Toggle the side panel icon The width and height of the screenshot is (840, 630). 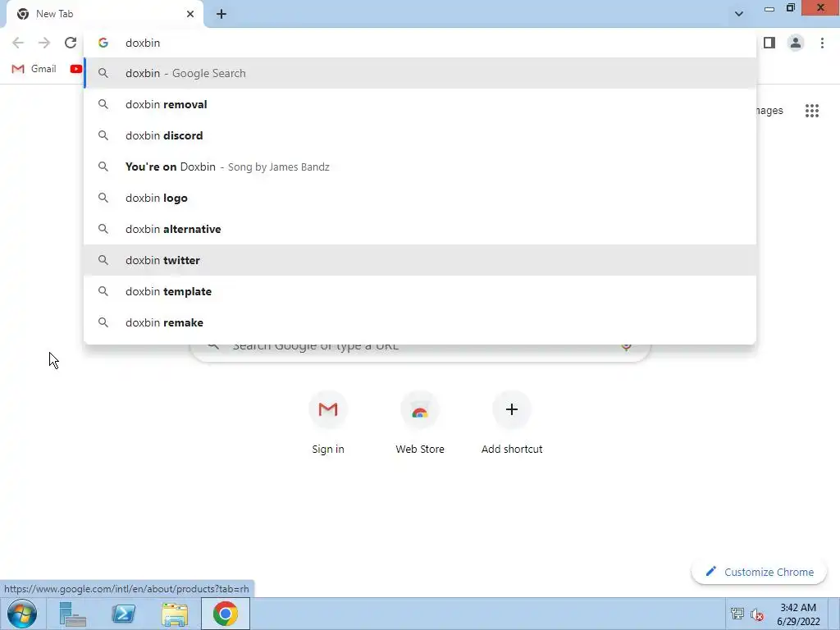[x=769, y=43]
